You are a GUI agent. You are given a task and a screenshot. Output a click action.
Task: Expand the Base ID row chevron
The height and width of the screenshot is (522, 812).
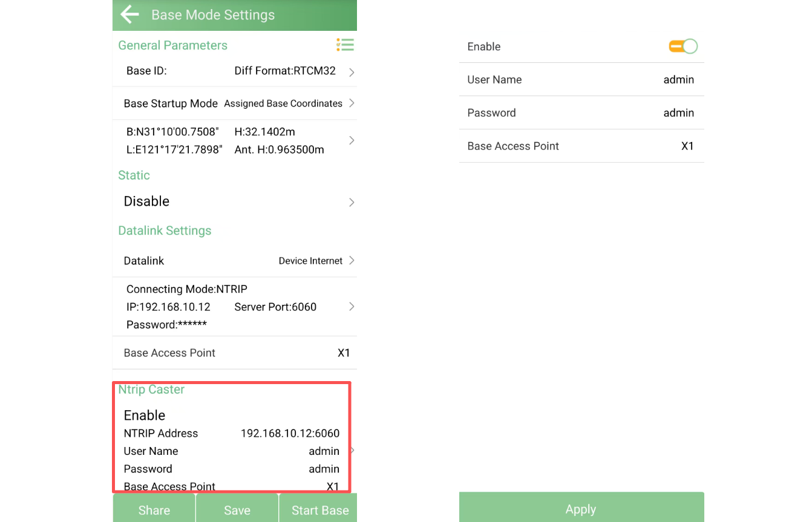pos(352,72)
